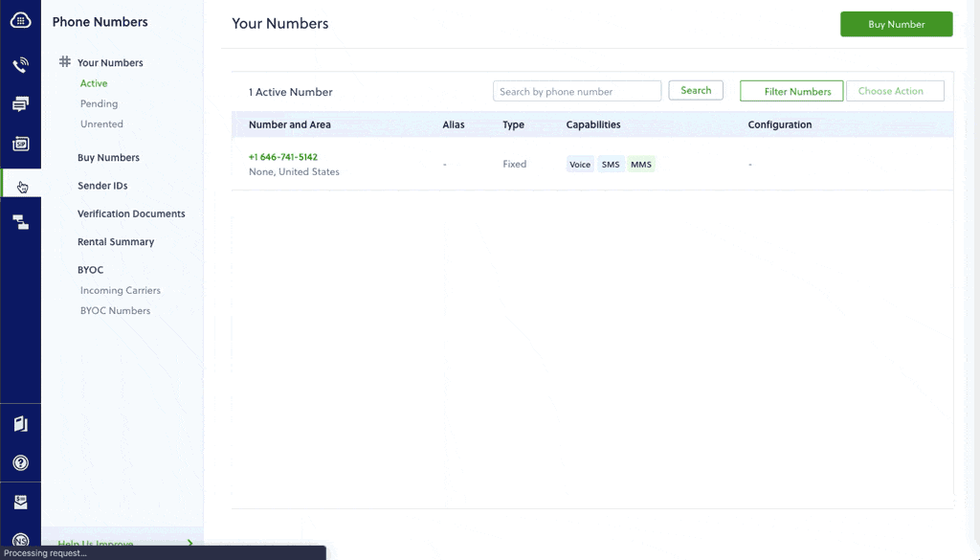Click the NS icon at sidebar bottom
980x560 pixels.
point(20,539)
